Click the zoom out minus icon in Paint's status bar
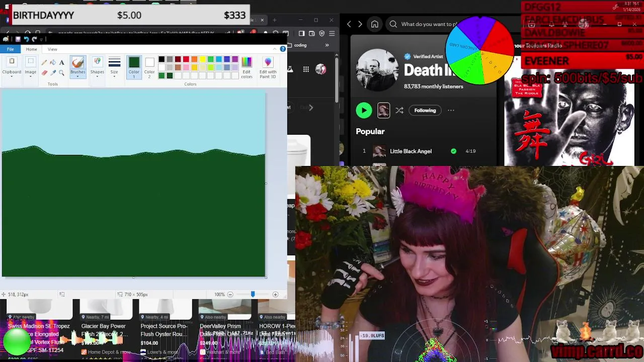Image resolution: width=644 pixels, height=362 pixels. [x=230, y=295]
